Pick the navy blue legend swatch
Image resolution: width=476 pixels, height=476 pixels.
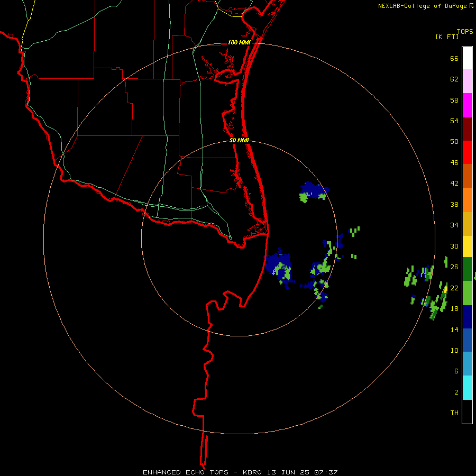467,317
